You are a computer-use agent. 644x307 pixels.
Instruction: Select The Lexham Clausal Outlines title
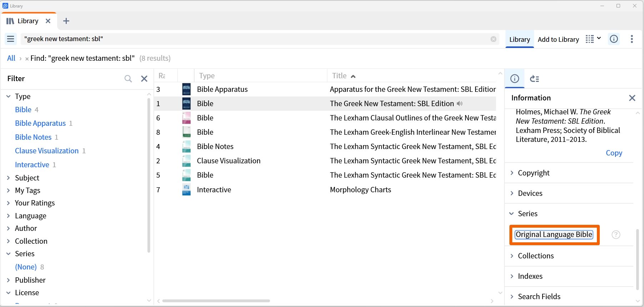[x=413, y=118]
